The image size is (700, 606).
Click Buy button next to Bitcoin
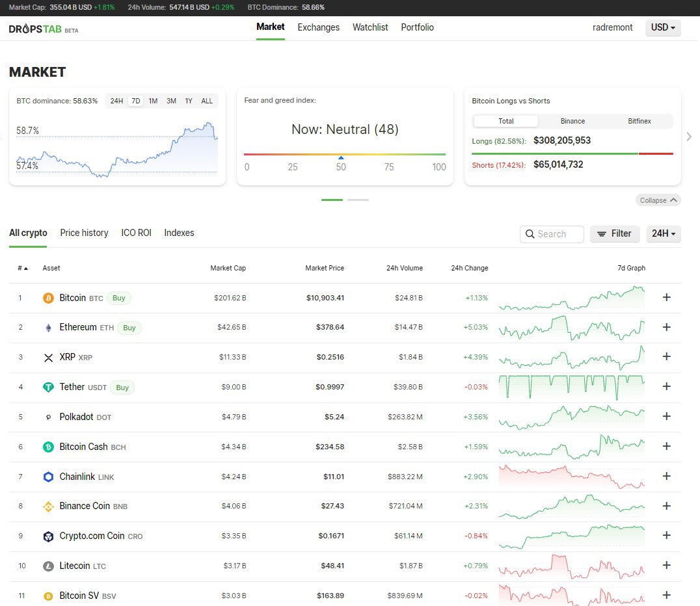[x=119, y=298]
